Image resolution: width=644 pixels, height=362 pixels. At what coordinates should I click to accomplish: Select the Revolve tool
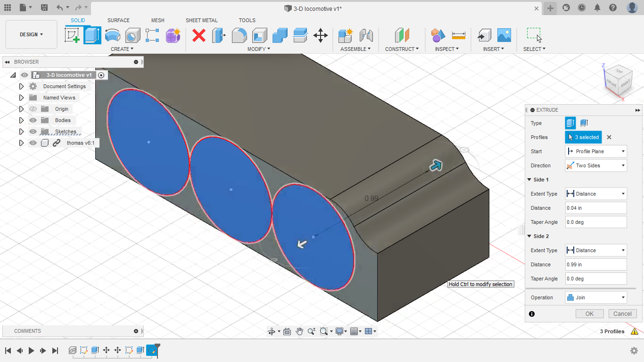[x=112, y=35]
